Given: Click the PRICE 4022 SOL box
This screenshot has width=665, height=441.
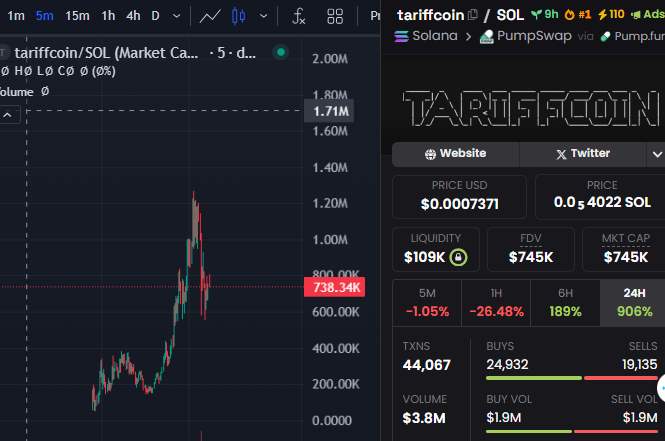Looking at the screenshot, I should (x=601, y=197).
